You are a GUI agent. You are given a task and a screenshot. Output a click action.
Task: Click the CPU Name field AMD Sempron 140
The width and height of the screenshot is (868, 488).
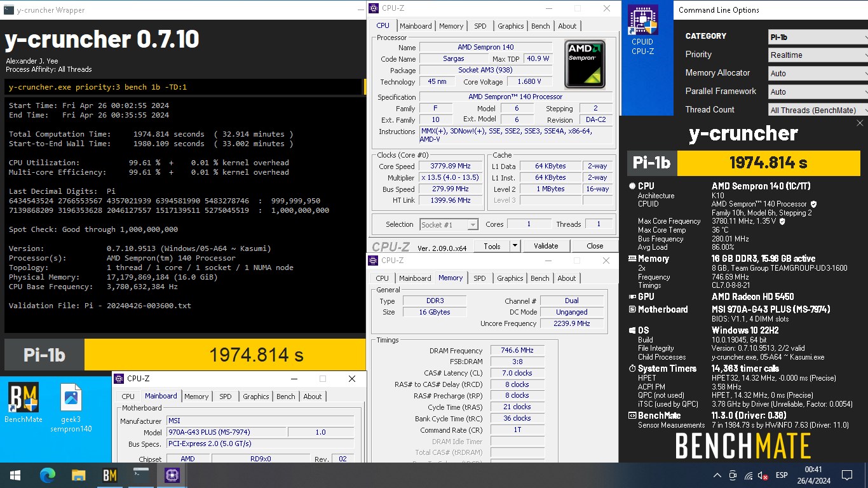click(x=487, y=48)
